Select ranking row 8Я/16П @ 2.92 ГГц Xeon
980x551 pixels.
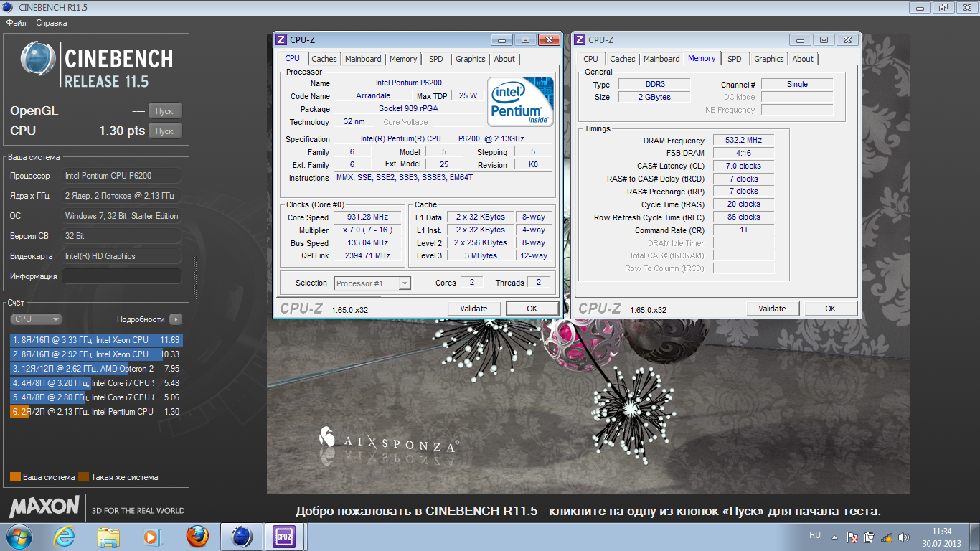(x=96, y=354)
